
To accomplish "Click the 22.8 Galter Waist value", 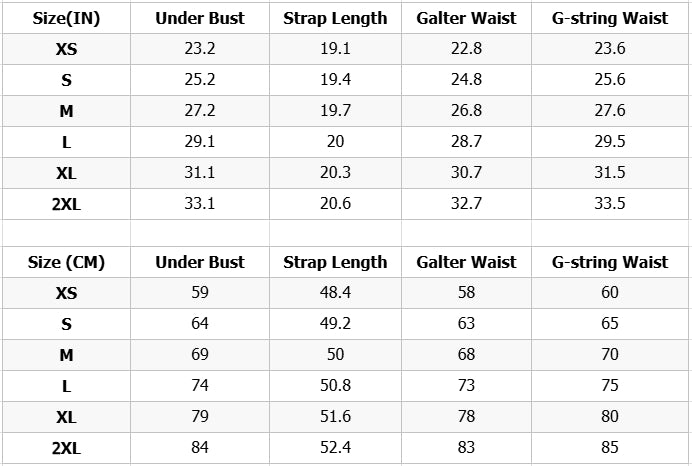I will point(466,49).
